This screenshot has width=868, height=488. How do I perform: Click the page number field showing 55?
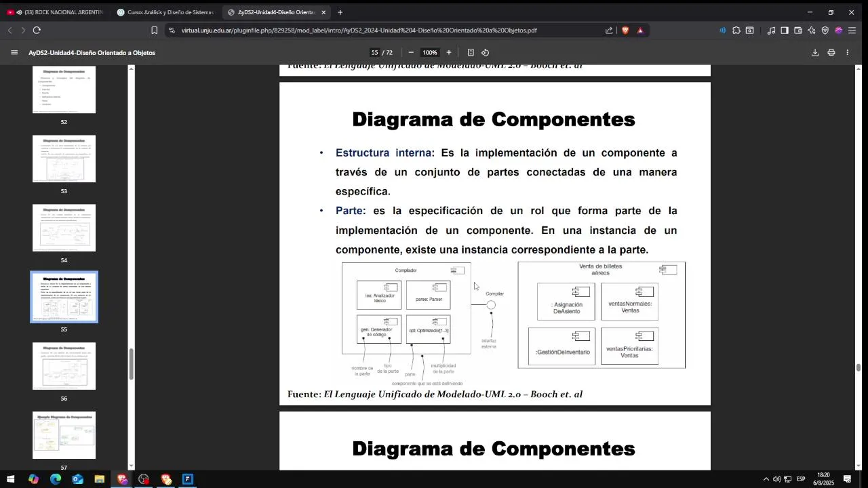pos(374,52)
